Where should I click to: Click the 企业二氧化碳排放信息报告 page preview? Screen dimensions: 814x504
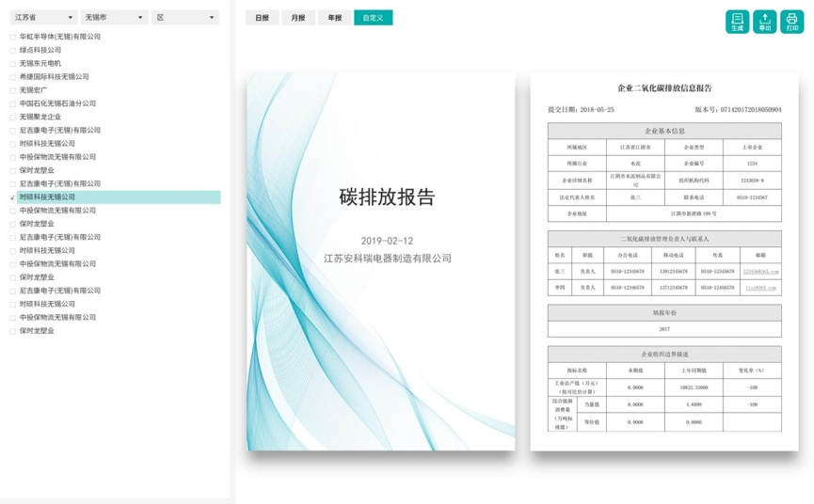click(664, 261)
